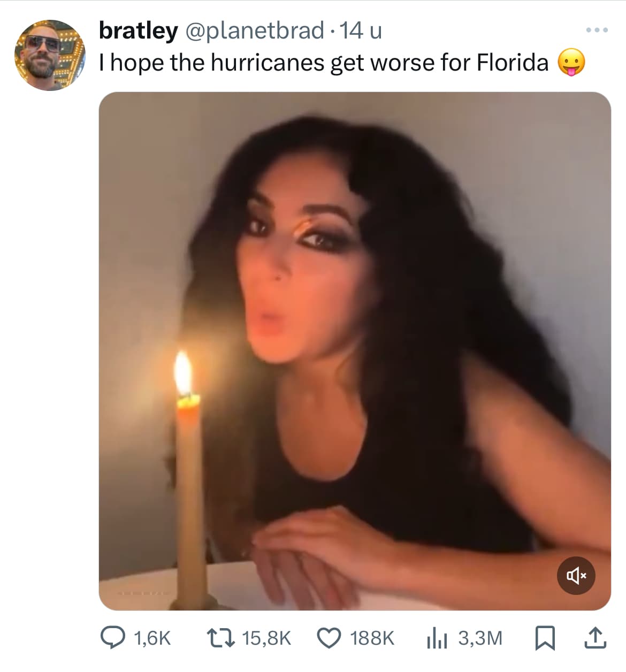Unmute the video with speaker icon
The height and width of the screenshot is (672, 626).
coord(576,576)
